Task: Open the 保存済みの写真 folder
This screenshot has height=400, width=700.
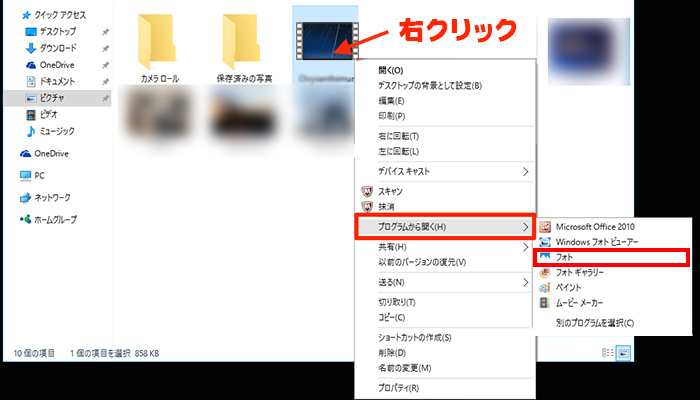Action: pyautogui.click(x=244, y=48)
